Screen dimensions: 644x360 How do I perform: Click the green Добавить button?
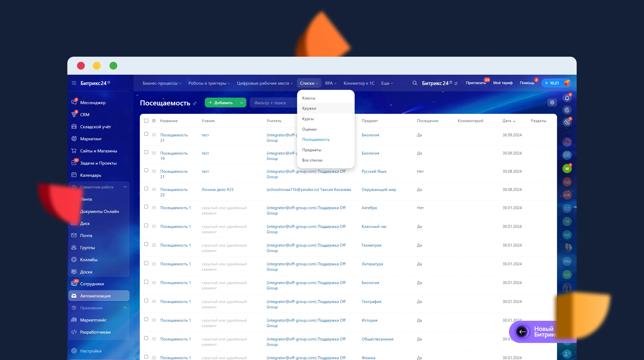point(221,103)
